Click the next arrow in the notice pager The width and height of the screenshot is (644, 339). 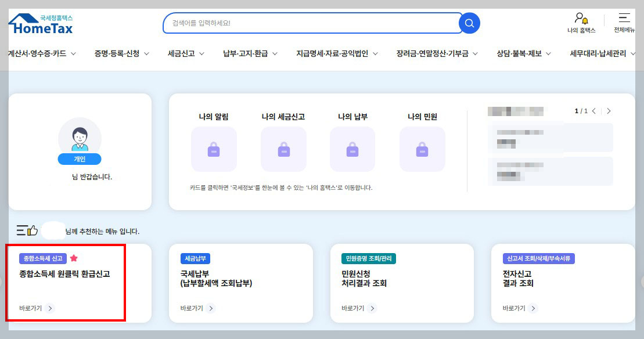coord(609,110)
